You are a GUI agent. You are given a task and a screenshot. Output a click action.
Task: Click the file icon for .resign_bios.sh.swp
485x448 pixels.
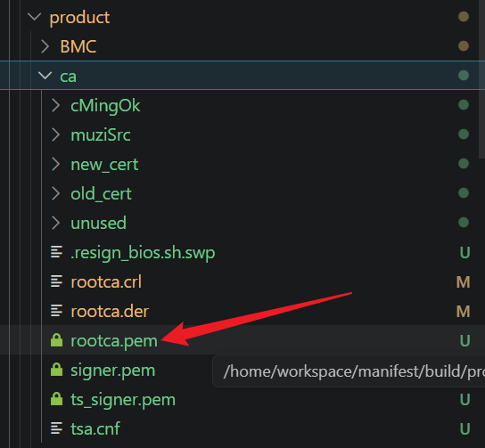pyautogui.click(x=56, y=251)
